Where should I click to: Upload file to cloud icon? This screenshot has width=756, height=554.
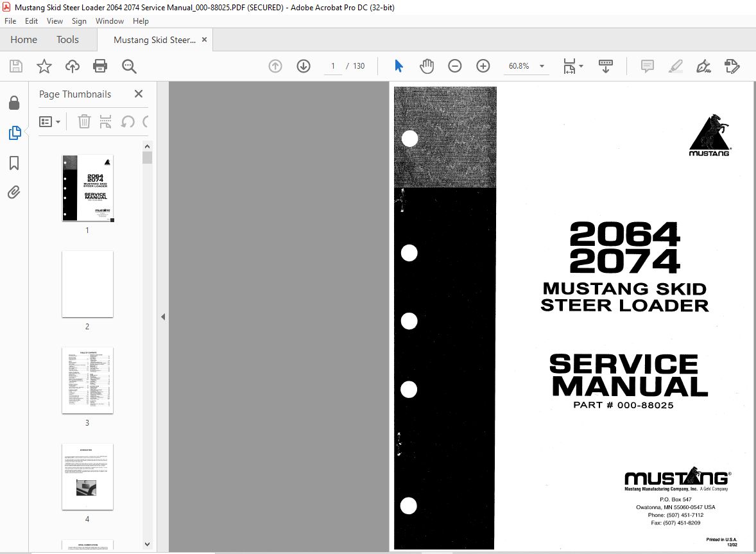73,66
